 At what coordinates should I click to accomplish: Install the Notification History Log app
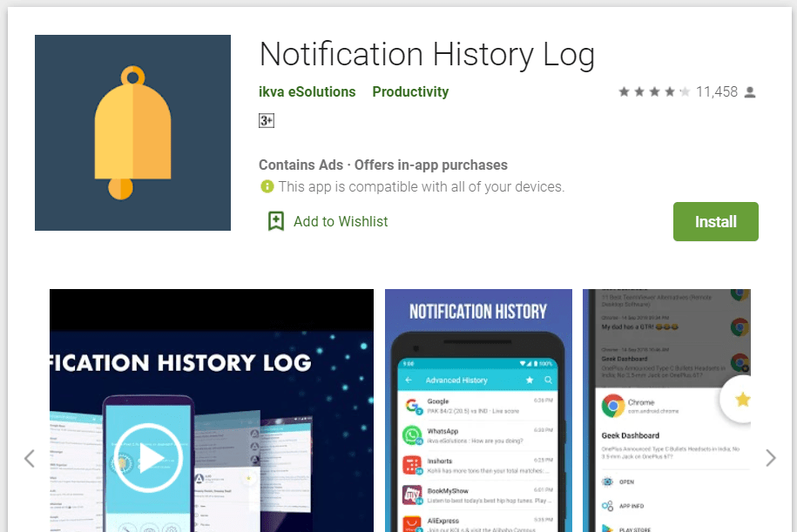click(716, 221)
